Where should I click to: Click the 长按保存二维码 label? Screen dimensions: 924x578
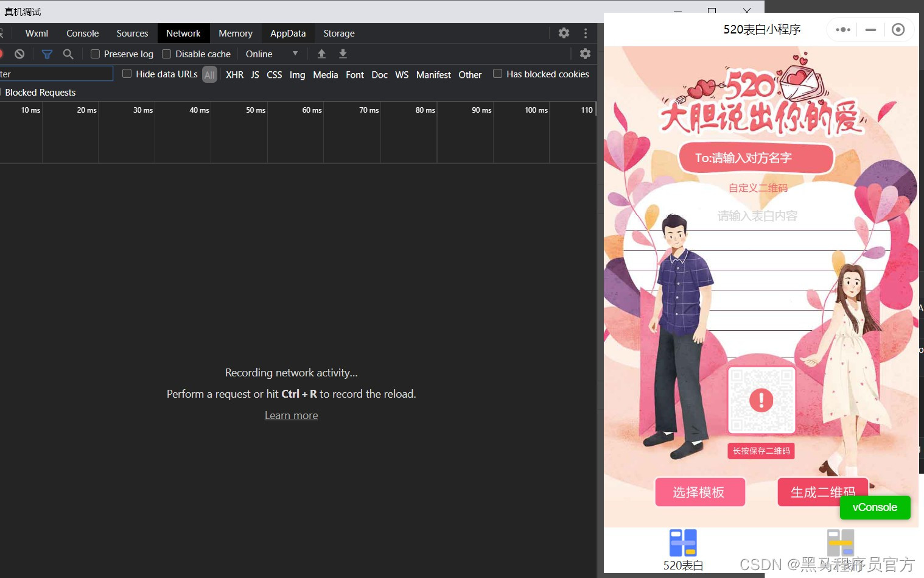pyautogui.click(x=761, y=451)
